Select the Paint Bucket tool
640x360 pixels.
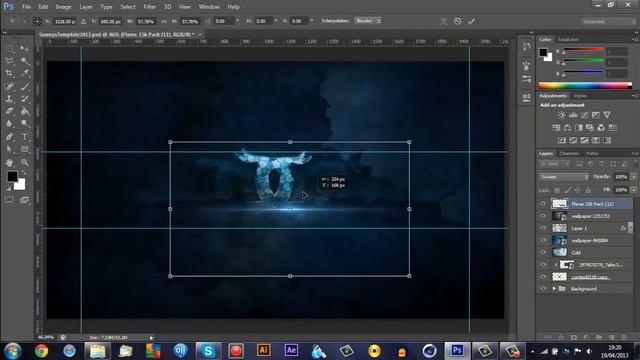(x=24, y=111)
